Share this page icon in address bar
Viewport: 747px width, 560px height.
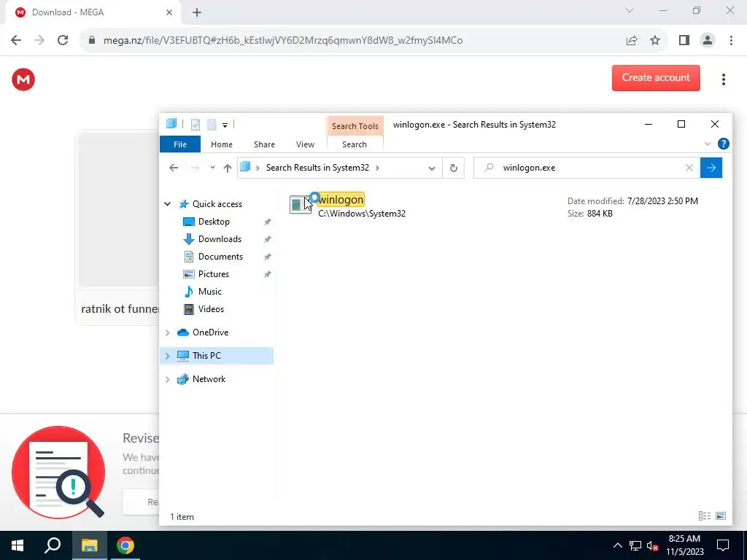632,41
